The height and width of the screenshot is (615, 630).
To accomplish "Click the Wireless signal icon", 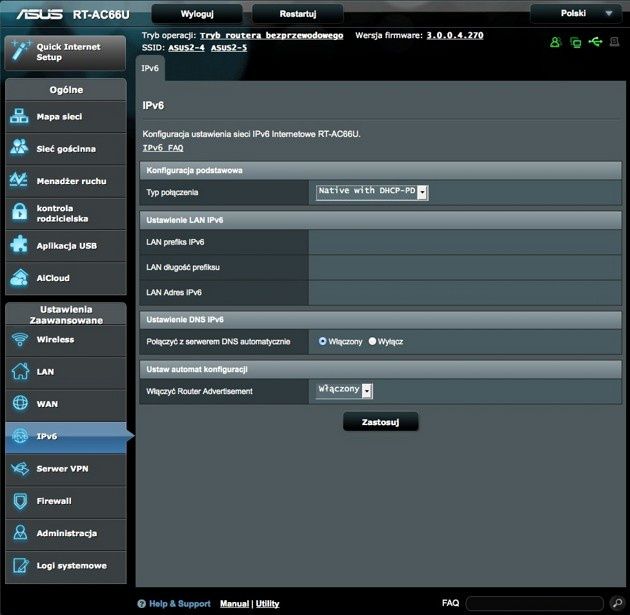I will point(19,339).
